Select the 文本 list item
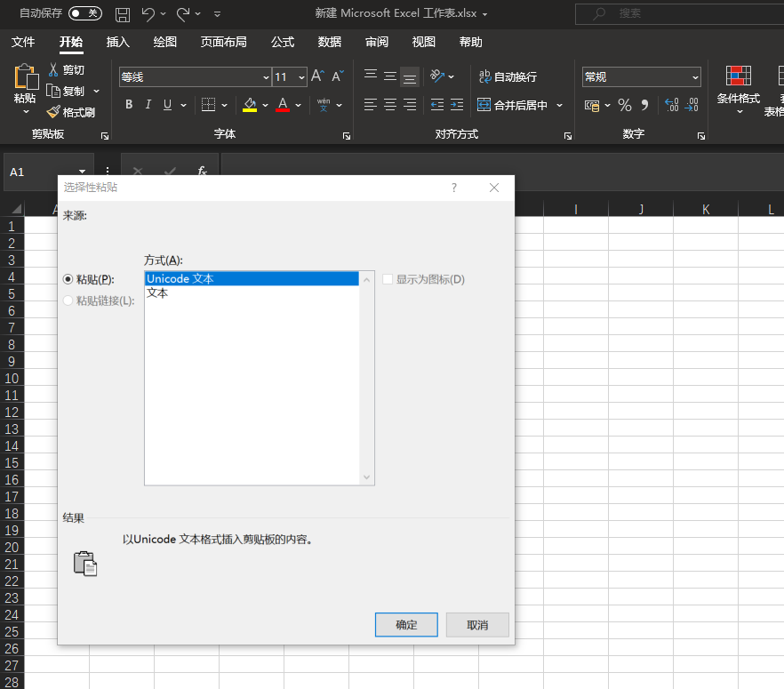Image resolution: width=784 pixels, height=689 pixels. pyautogui.click(x=252, y=293)
